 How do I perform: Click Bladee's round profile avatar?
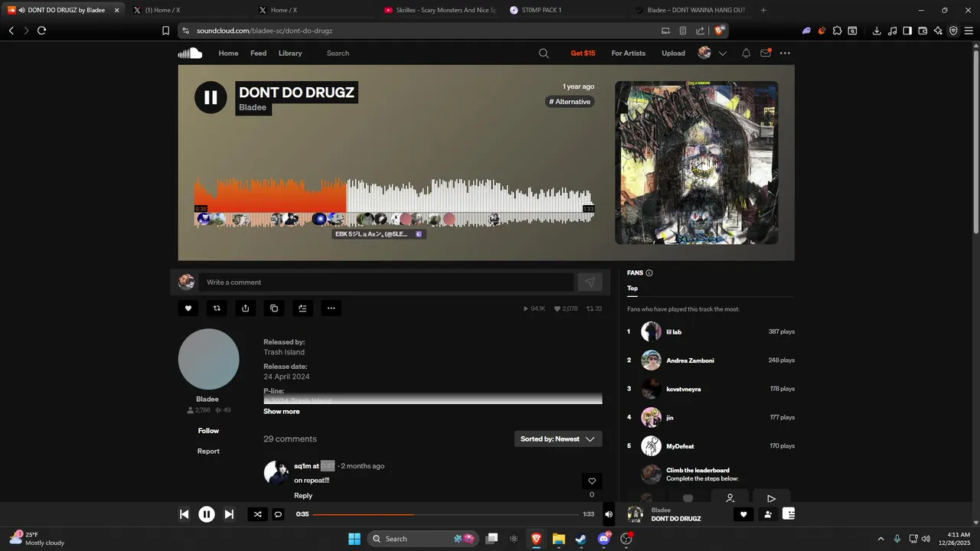pos(208,360)
